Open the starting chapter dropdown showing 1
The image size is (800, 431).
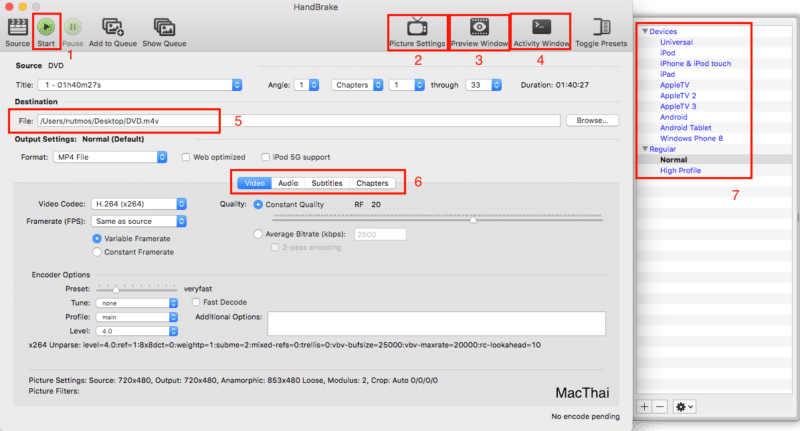coord(407,85)
